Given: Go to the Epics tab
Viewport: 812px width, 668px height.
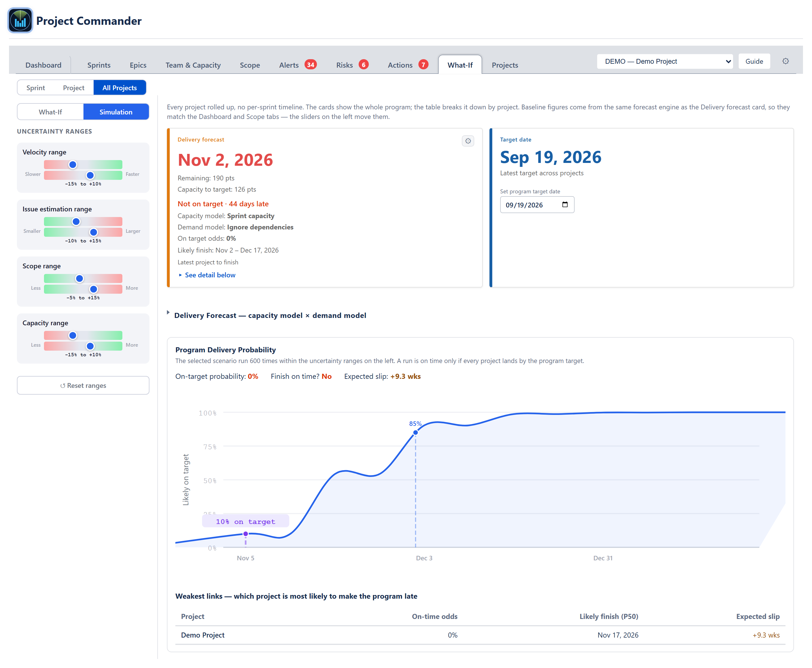Looking at the screenshot, I should click(x=138, y=65).
